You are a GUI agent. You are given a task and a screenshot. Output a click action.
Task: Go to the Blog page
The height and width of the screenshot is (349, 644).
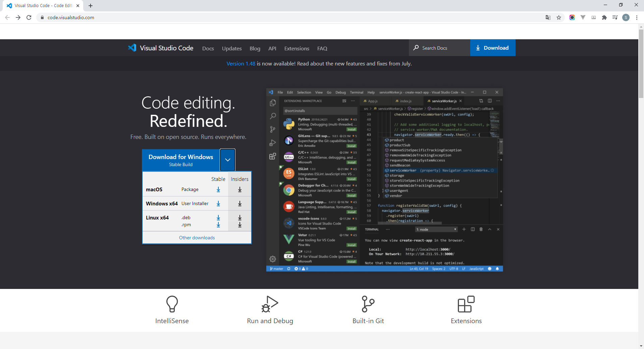coord(255,48)
